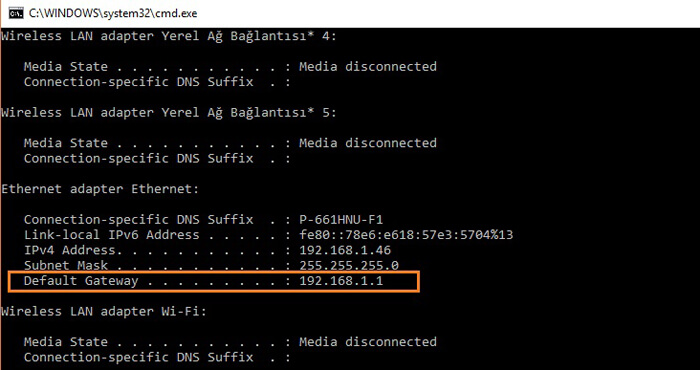Click the DNS Suffix value P-661HNU-F1
Image resolution: width=700 pixels, height=370 pixels.
341,220
